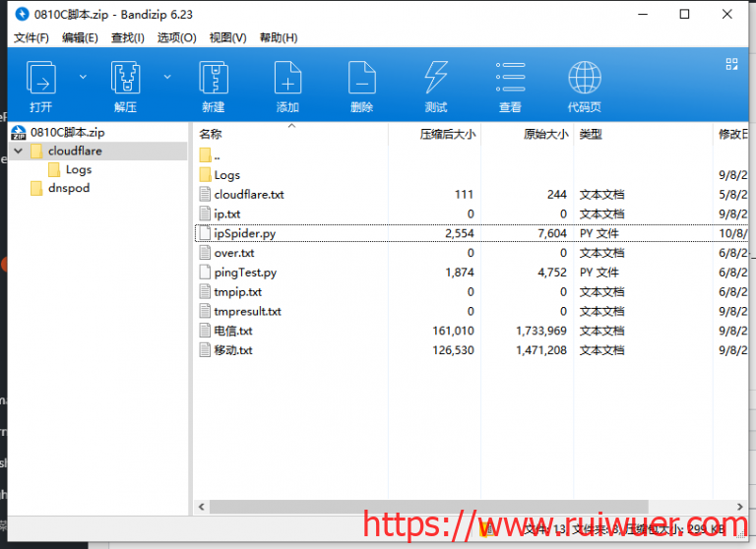756x549 pixels.
Task: Open the dropdown arrow next to Open button
Action: coord(83,77)
